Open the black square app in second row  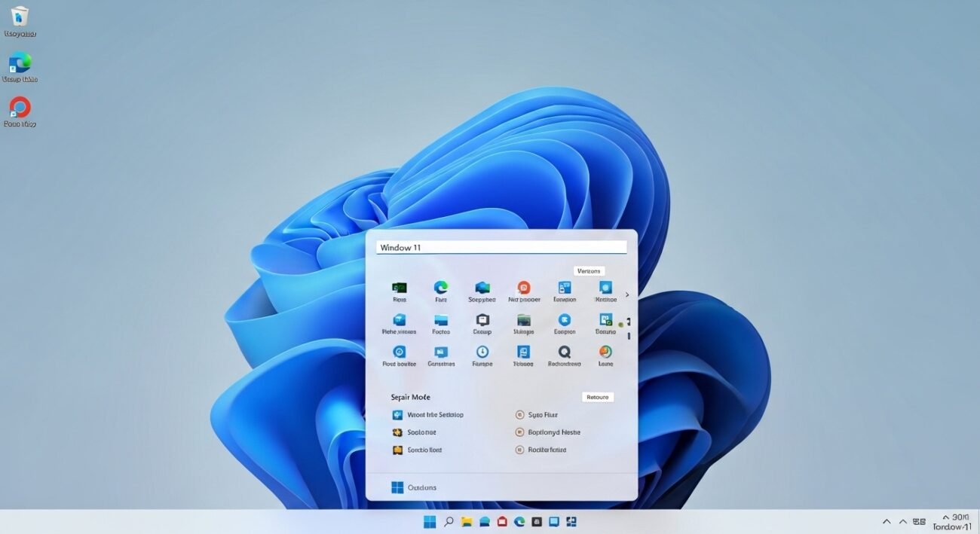click(x=482, y=320)
